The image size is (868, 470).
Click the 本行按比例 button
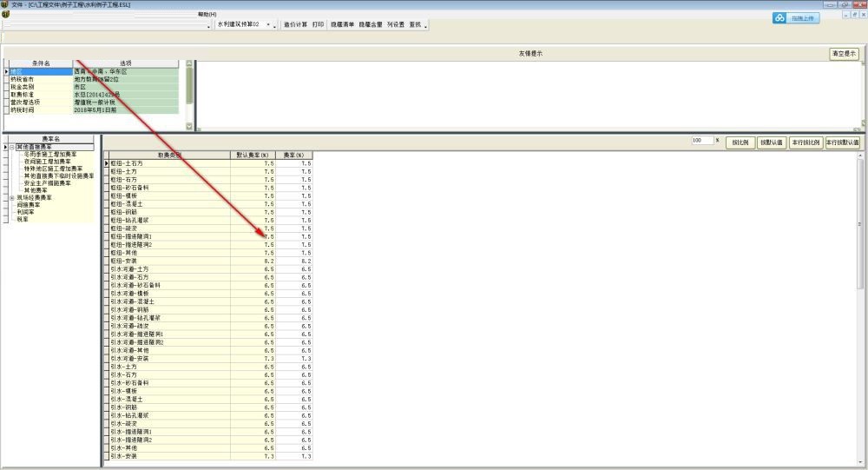pos(806,141)
